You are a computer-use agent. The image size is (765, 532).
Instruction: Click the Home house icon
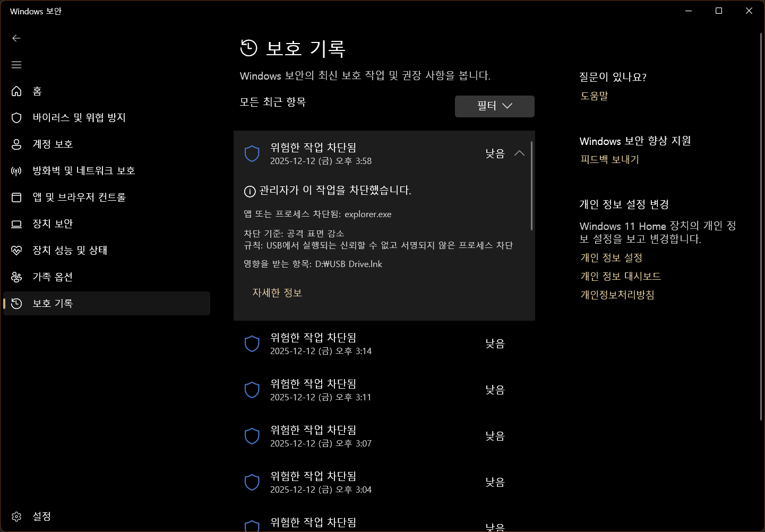tap(16, 91)
